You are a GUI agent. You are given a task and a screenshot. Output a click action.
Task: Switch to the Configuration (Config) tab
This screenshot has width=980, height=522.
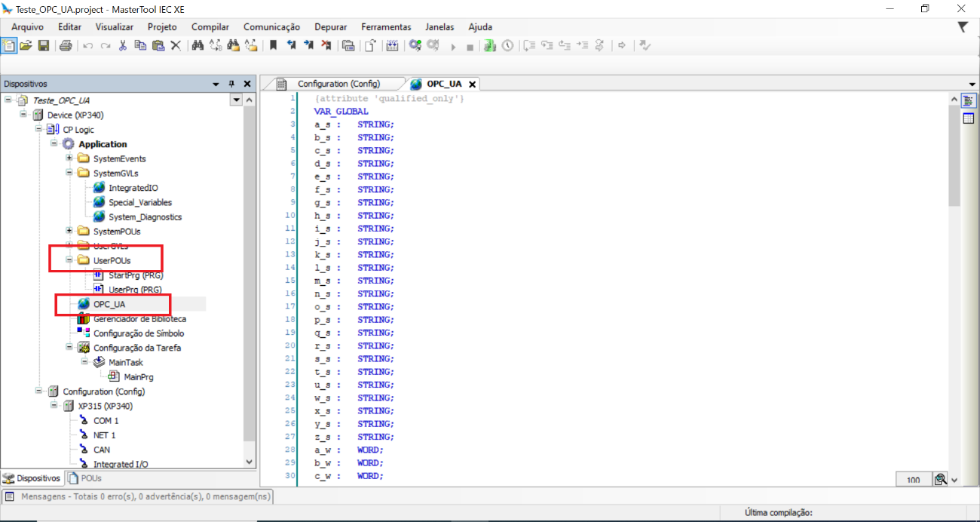pos(338,84)
